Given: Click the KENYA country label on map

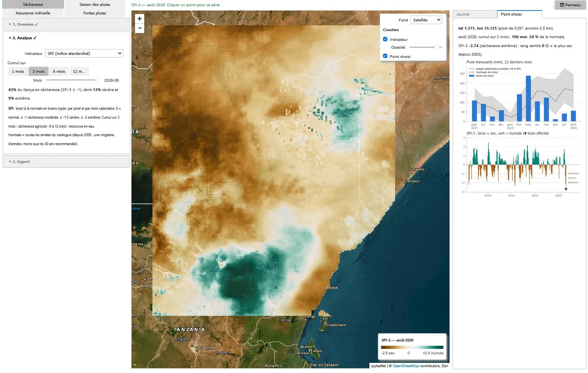Looking at the screenshot, I should (269, 158).
